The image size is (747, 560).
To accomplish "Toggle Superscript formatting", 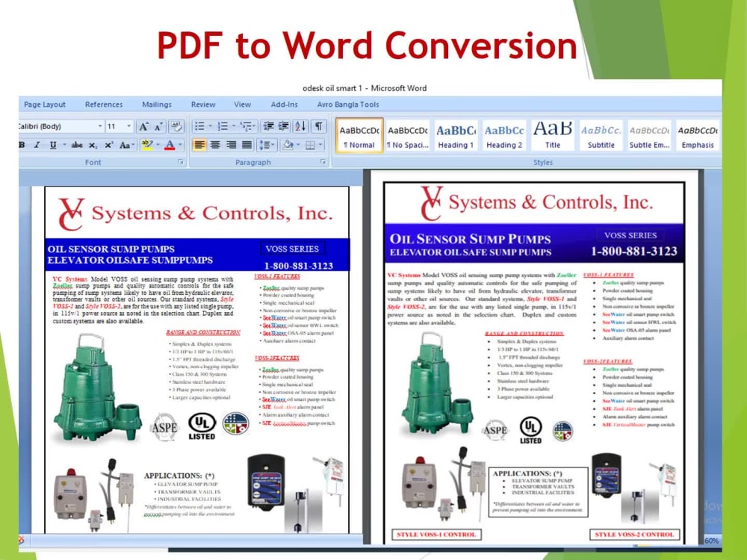I will 108,145.
